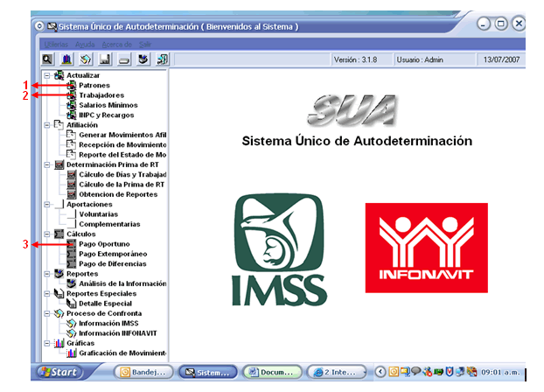The width and height of the screenshot is (544, 392).
Task: Click the magnifying glass toolbar icon
Action: coord(47,59)
